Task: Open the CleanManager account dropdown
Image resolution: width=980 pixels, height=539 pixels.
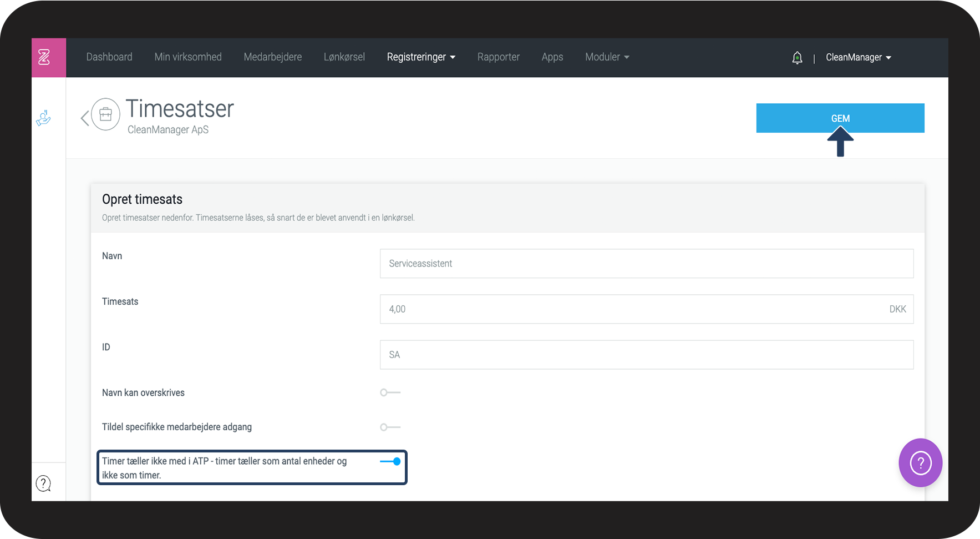Action: (858, 58)
